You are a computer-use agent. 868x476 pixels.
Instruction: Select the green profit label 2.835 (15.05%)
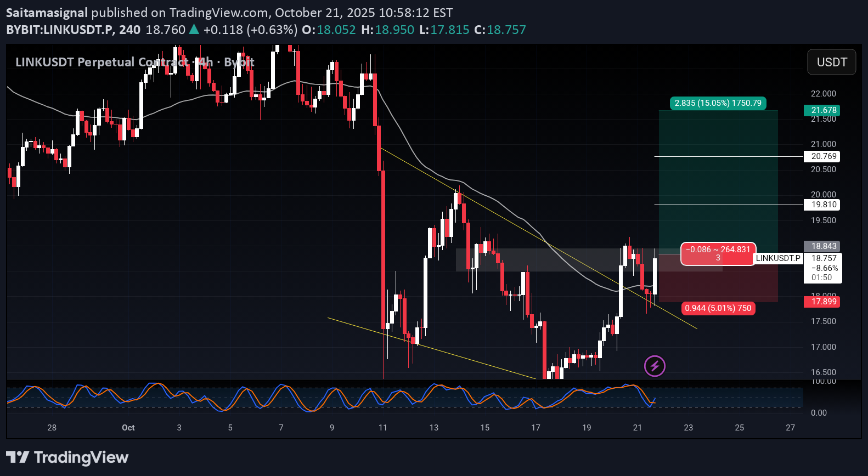point(718,103)
